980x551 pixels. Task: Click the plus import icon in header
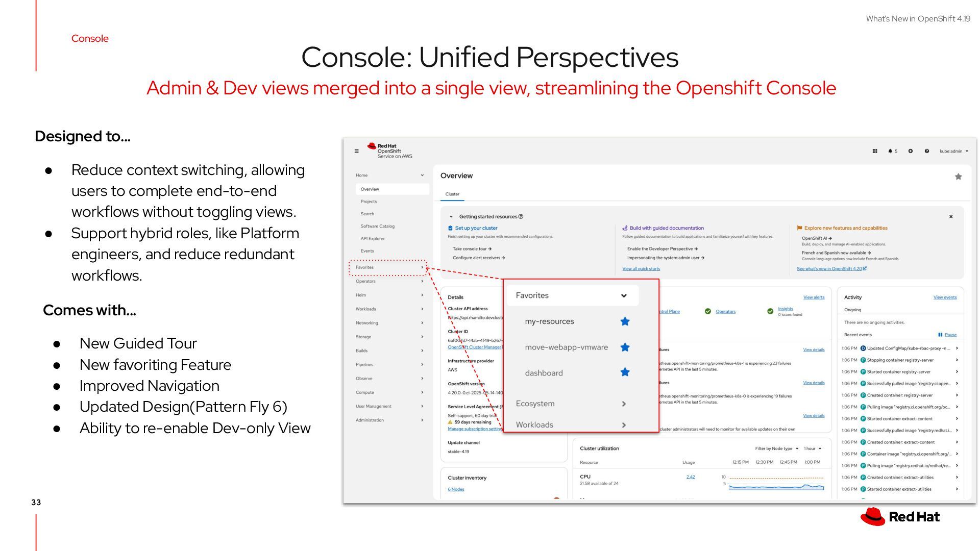click(x=911, y=151)
